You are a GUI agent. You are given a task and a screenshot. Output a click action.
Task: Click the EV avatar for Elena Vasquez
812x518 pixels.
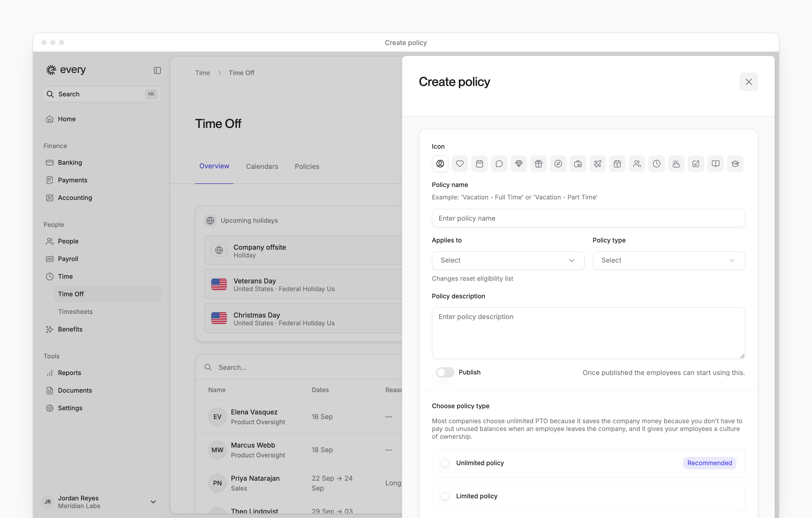point(218,417)
